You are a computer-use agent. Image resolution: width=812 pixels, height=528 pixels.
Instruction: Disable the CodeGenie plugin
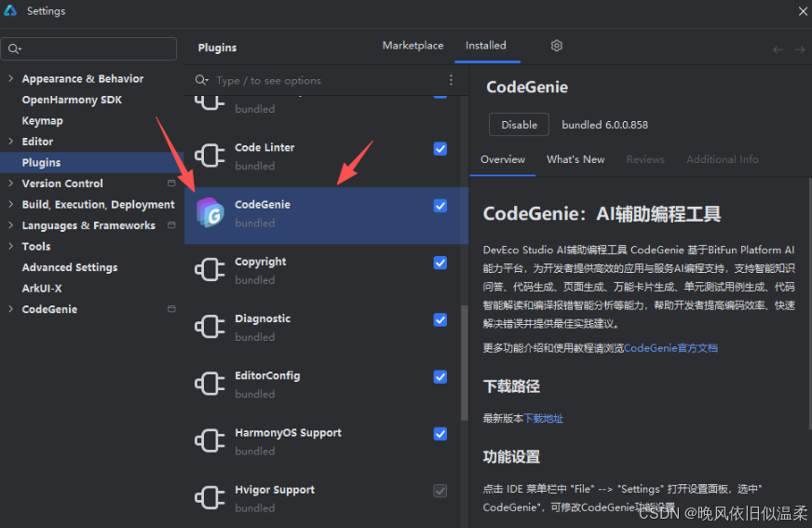(519, 125)
